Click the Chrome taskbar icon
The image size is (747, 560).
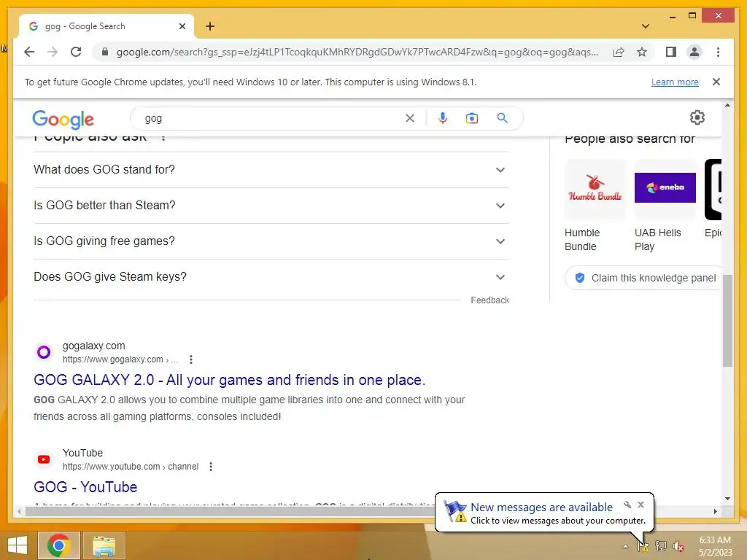[x=58, y=545]
